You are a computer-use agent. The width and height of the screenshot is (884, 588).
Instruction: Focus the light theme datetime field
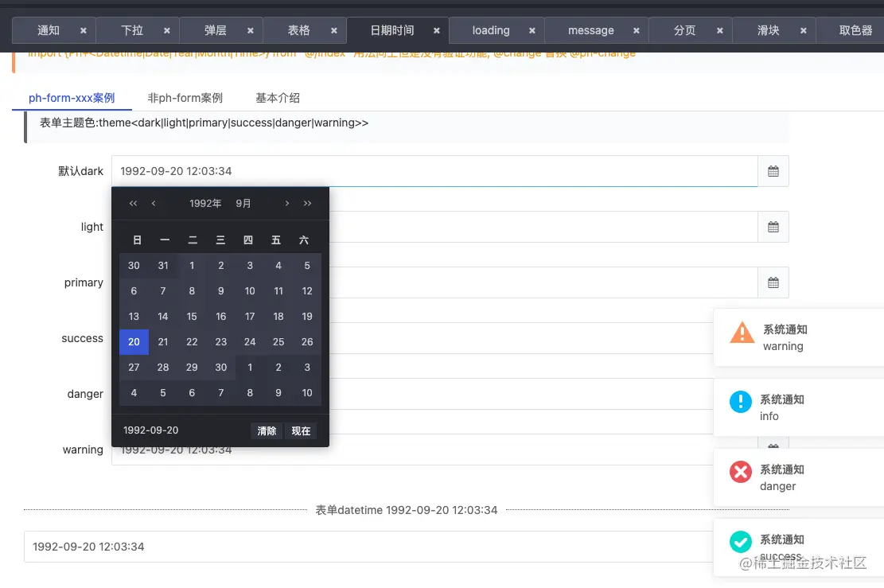(543, 228)
